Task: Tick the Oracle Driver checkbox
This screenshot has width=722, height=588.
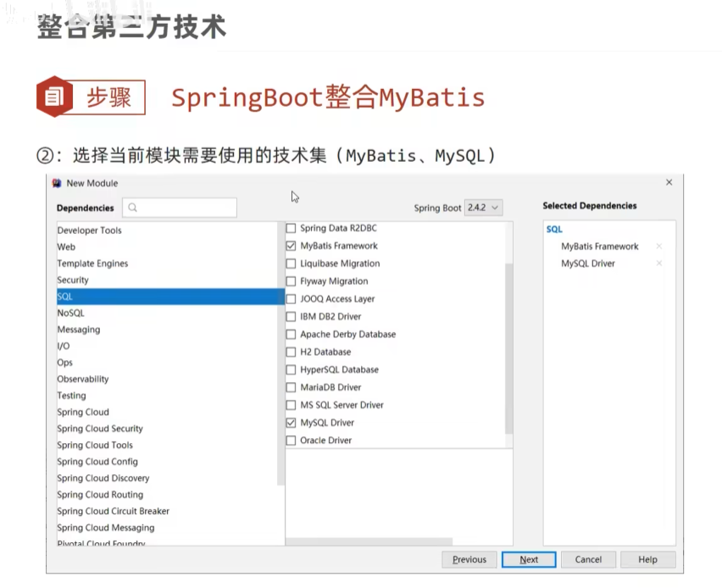Action: 291,441
